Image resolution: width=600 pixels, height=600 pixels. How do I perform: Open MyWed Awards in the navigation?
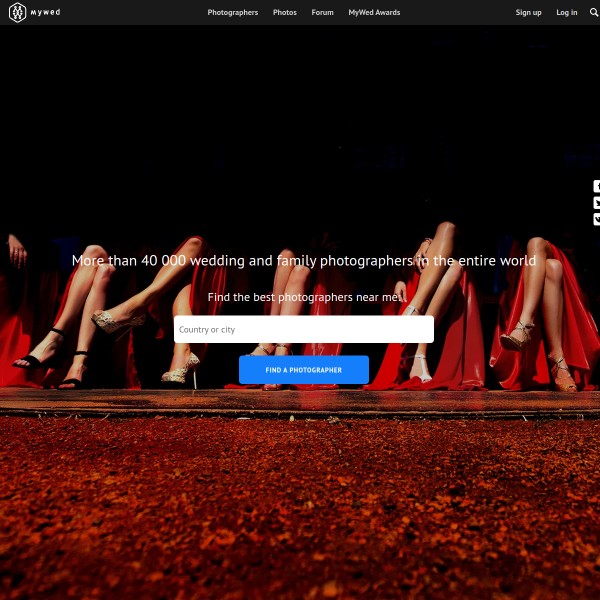374,12
